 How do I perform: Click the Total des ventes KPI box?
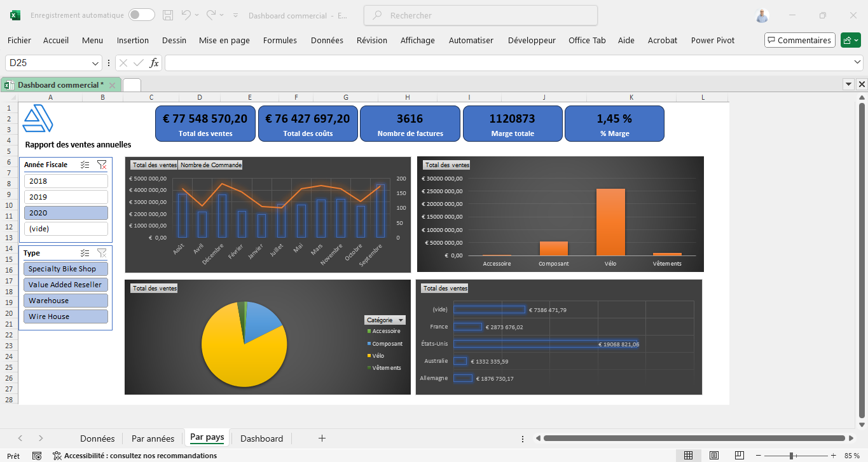click(x=205, y=123)
